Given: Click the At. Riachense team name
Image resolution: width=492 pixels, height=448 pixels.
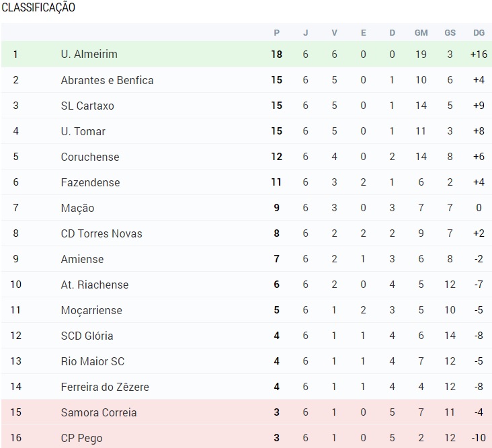Looking at the screenshot, I should pos(95,285).
